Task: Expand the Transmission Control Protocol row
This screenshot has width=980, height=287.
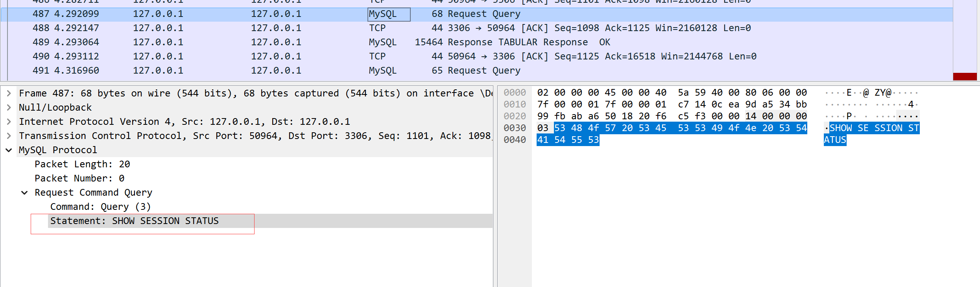Action: (9, 136)
